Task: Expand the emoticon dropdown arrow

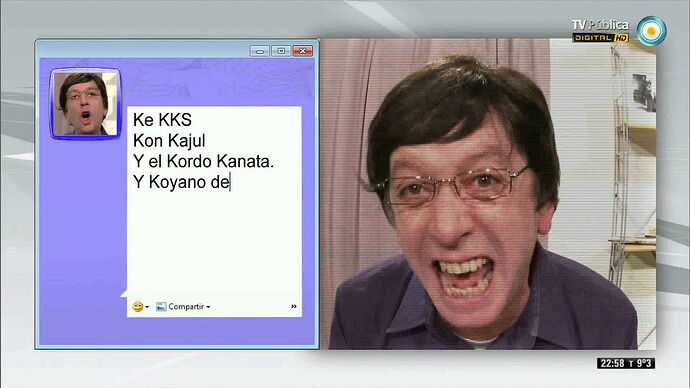Action: coord(147,307)
